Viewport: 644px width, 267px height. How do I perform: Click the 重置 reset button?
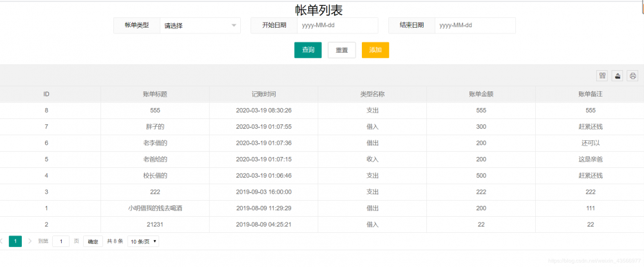point(342,50)
